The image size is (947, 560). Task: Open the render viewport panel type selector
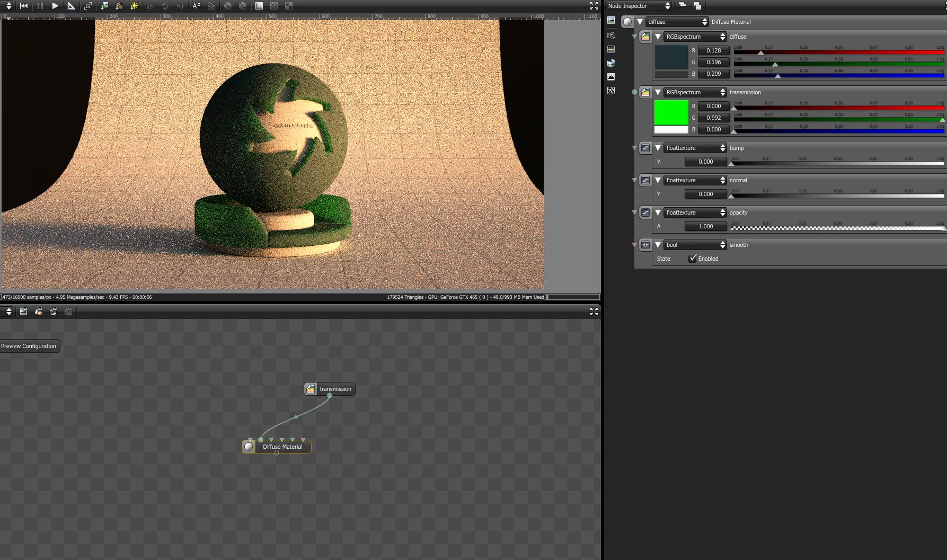pyautogui.click(x=8, y=6)
